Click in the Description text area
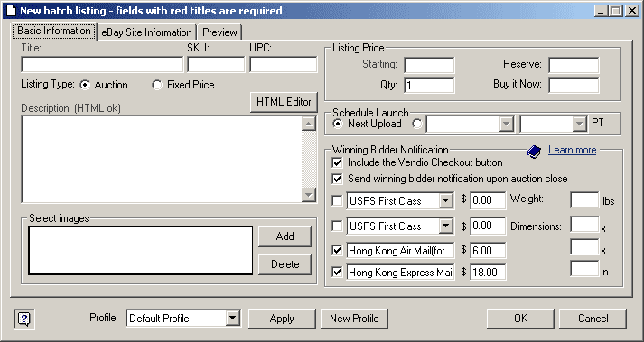Screen dimensions: 644x342 [162, 160]
